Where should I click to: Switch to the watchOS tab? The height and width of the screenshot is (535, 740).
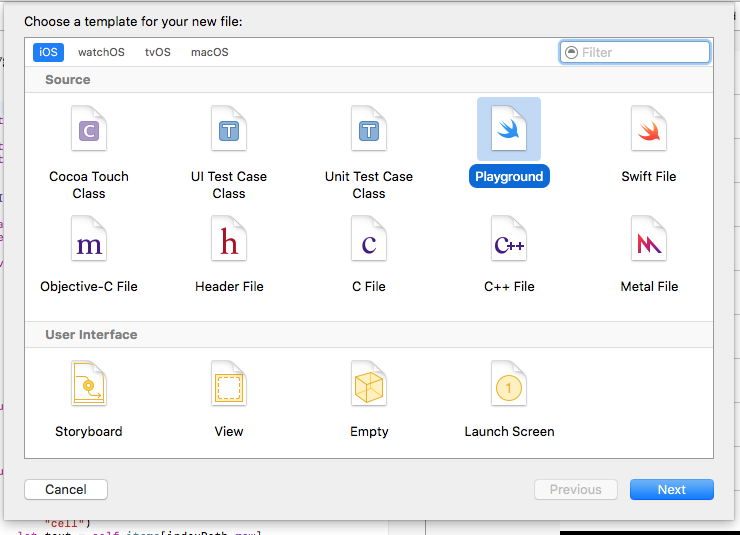pyautogui.click(x=100, y=52)
